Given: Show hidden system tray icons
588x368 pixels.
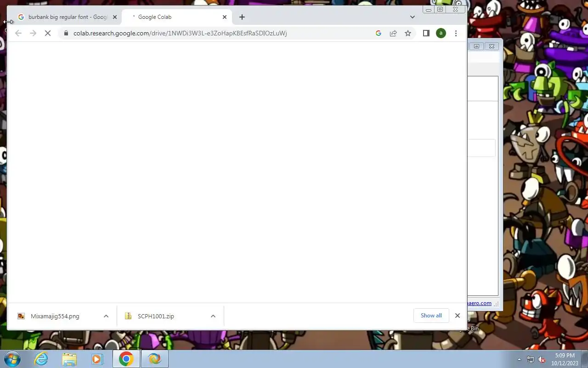Looking at the screenshot, I should point(520,359).
